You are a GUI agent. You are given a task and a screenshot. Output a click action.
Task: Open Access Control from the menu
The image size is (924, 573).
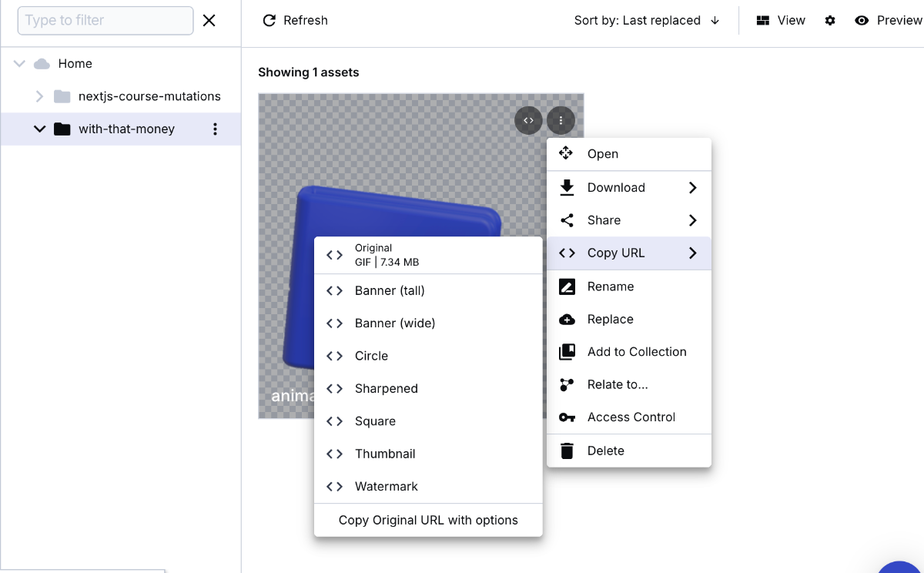[629, 417]
